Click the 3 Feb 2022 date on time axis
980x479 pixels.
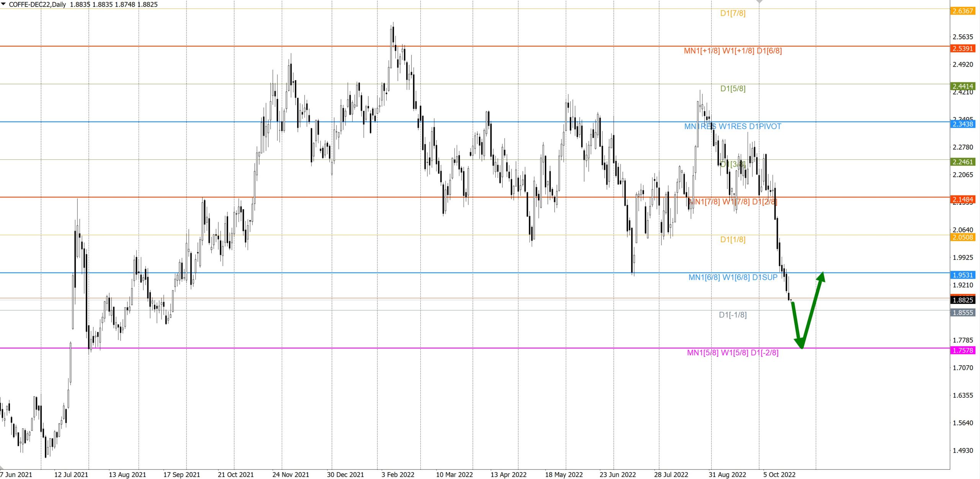coord(398,474)
